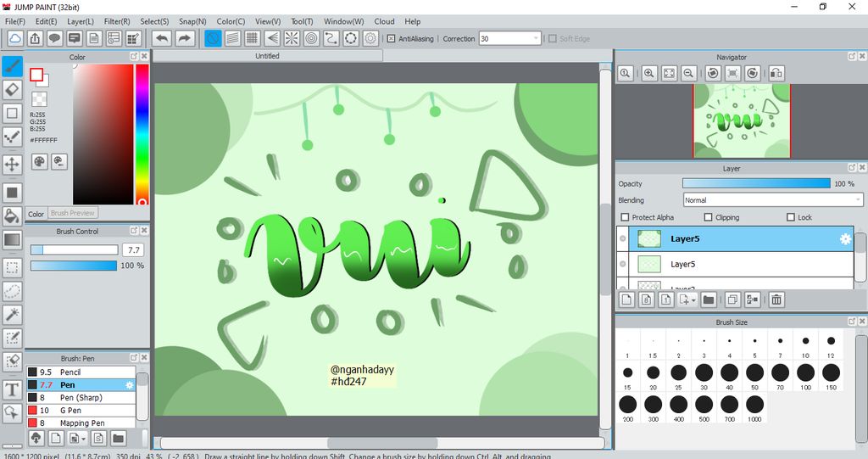Choose brush size 100 preset
The image size is (868, 459).
click(x=805, y=377)
